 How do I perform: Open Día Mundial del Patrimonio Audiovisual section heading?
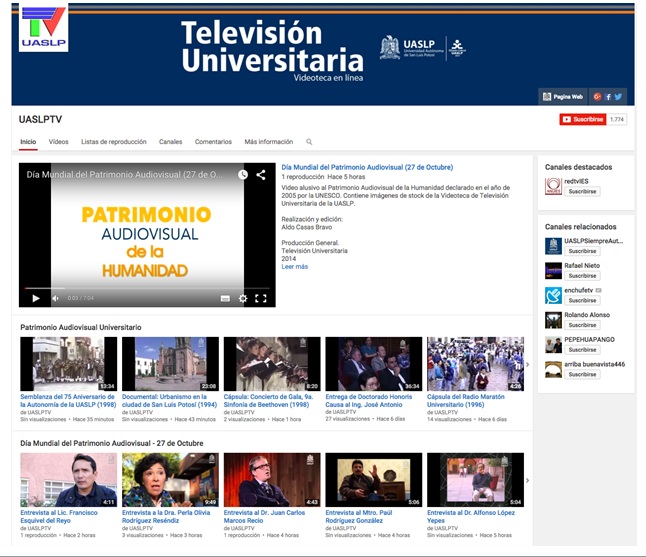point(112,443)
